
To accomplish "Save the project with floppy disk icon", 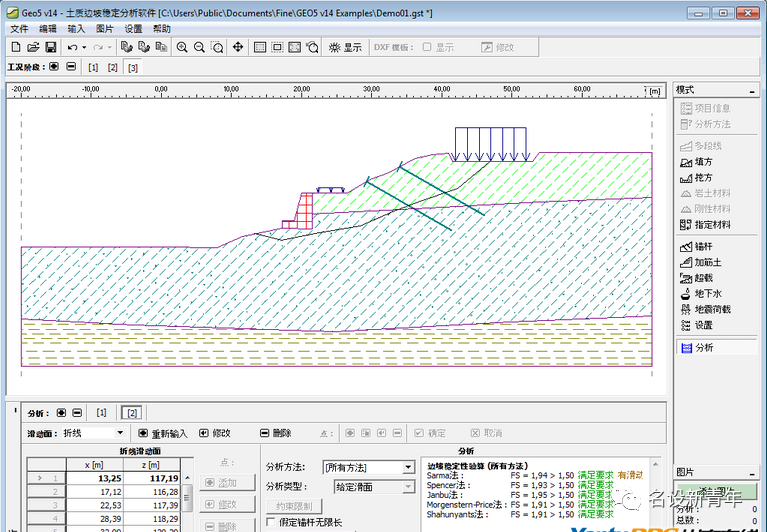I will (x=50, y=47).
